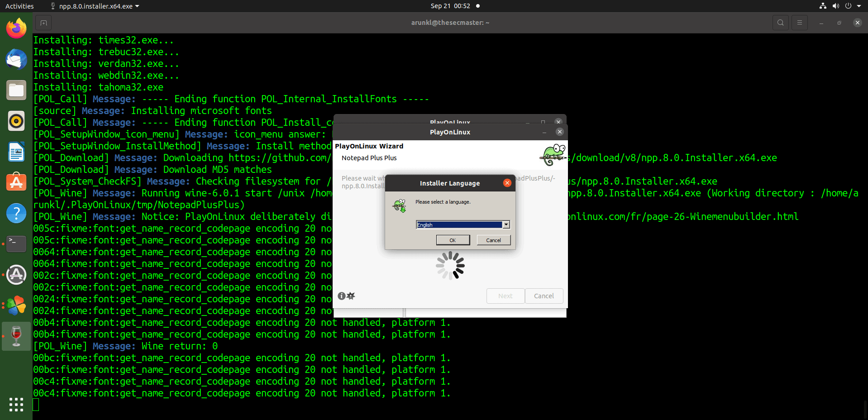Click Next in PlayOnLinux wizard

click(506, 296)
